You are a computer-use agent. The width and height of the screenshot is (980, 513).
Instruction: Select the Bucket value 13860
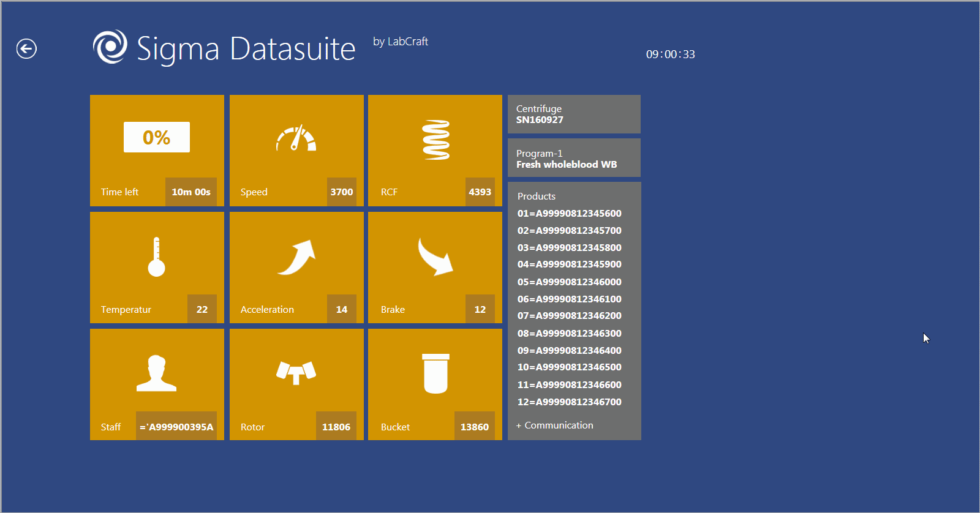475,427
